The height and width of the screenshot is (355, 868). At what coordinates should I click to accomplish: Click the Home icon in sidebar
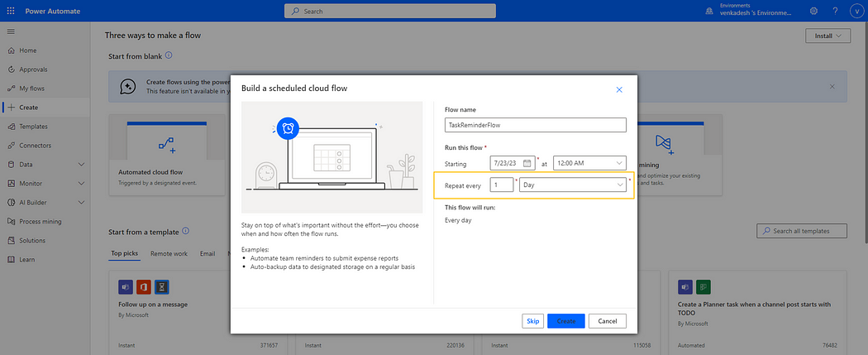11,50
